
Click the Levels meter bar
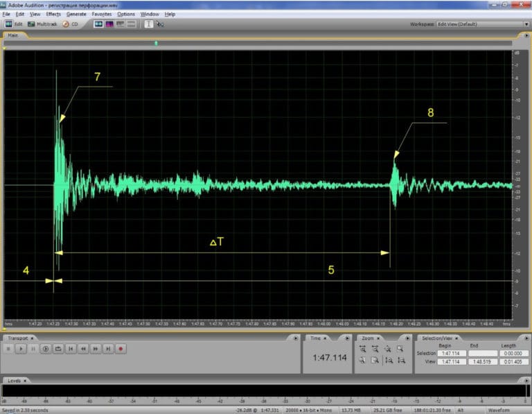265,391
